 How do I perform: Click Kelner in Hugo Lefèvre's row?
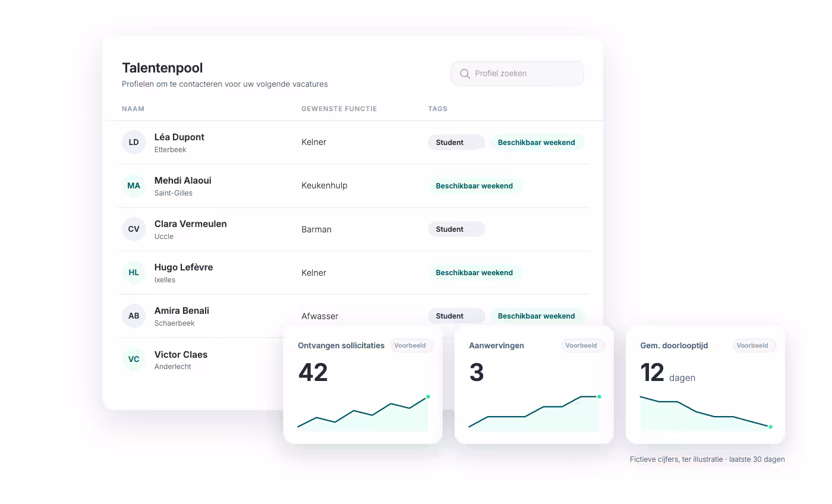(314, 273)
